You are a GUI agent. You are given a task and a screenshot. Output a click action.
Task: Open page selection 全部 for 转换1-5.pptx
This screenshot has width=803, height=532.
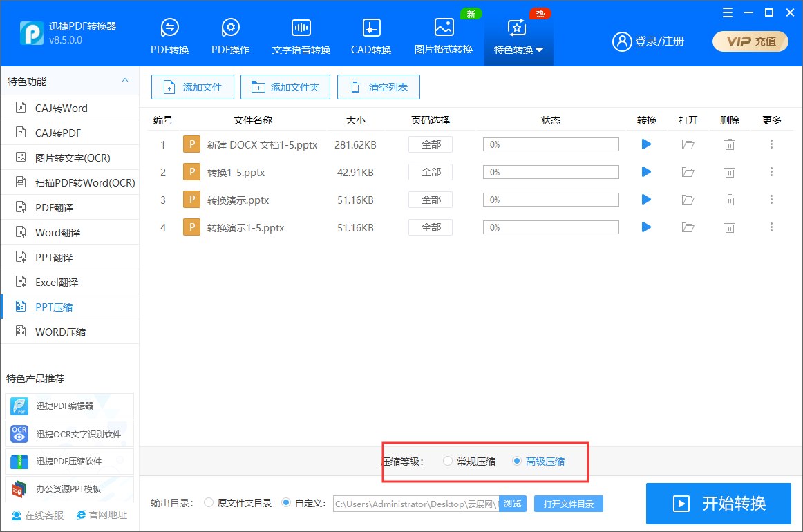click(431, 172)
